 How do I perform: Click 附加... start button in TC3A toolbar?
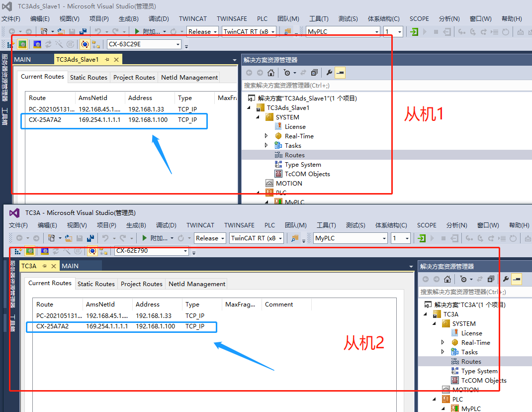click(x=155, y=238)
